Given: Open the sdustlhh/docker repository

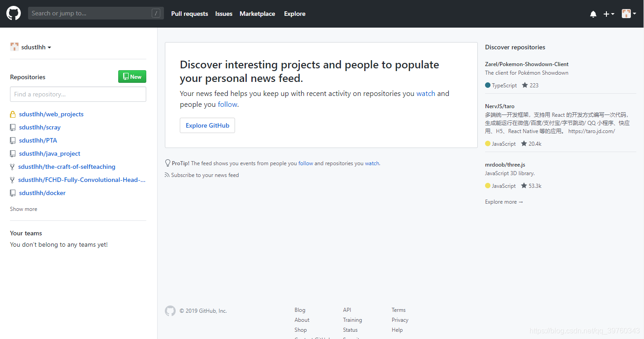Looking at the screenshot, I should pyautogui.click(x=42, y=193).
